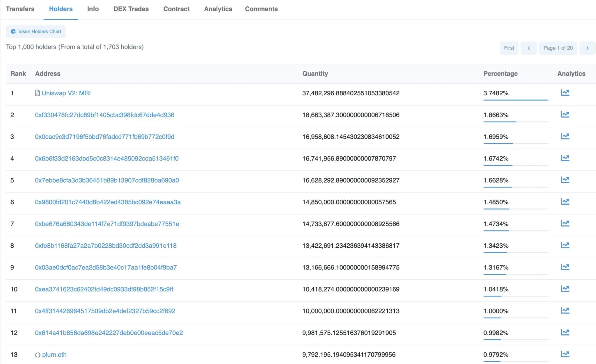
Task: Click the Analytics column header
Action: tap(571, 74)
